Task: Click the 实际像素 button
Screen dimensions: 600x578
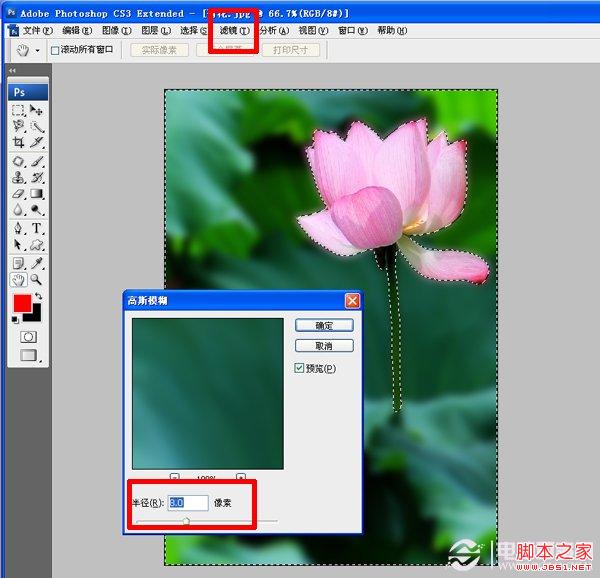Action: [x=159, y=50]
